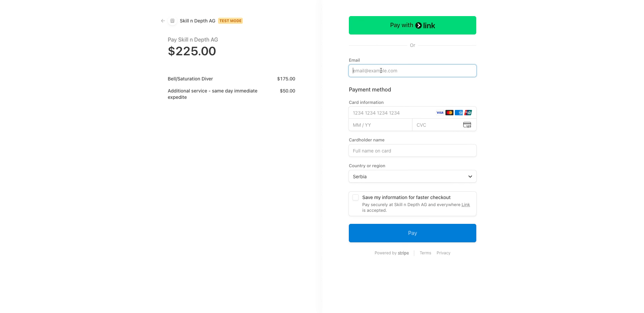The image size is (644, 313).
Task: Click the TEST MODE badge
Action: pos(230,21)
